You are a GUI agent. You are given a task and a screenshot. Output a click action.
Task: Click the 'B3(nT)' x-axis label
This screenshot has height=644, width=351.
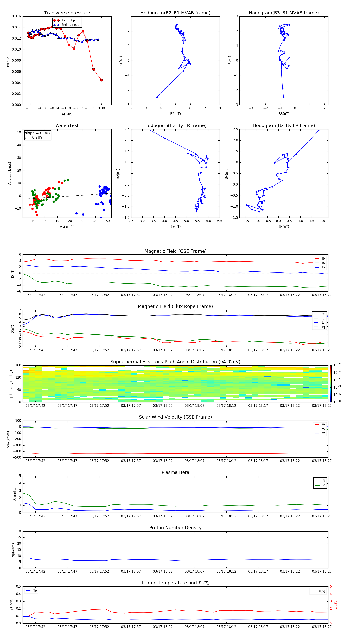(x=284, y=114)
